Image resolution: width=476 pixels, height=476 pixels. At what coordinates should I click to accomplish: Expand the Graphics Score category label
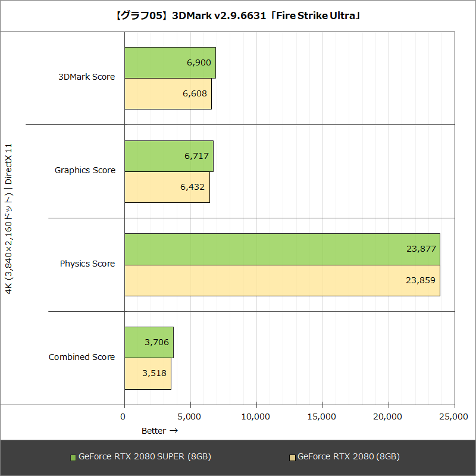click(85, 170)
